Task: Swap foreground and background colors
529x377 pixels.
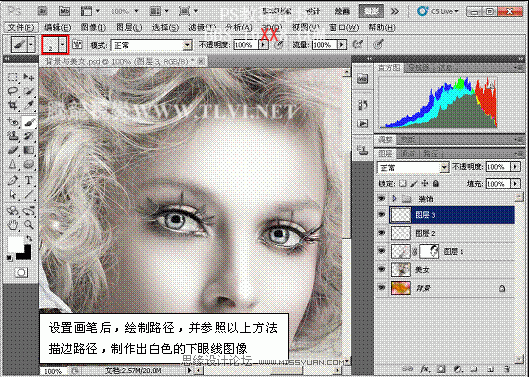Action: click(29, 238)
